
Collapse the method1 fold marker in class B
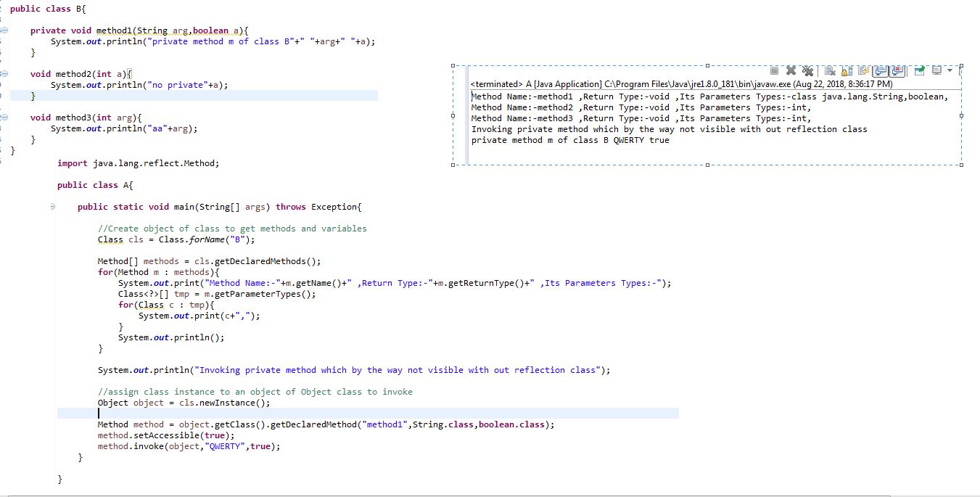pyautogui.click(x=4, y=30)
